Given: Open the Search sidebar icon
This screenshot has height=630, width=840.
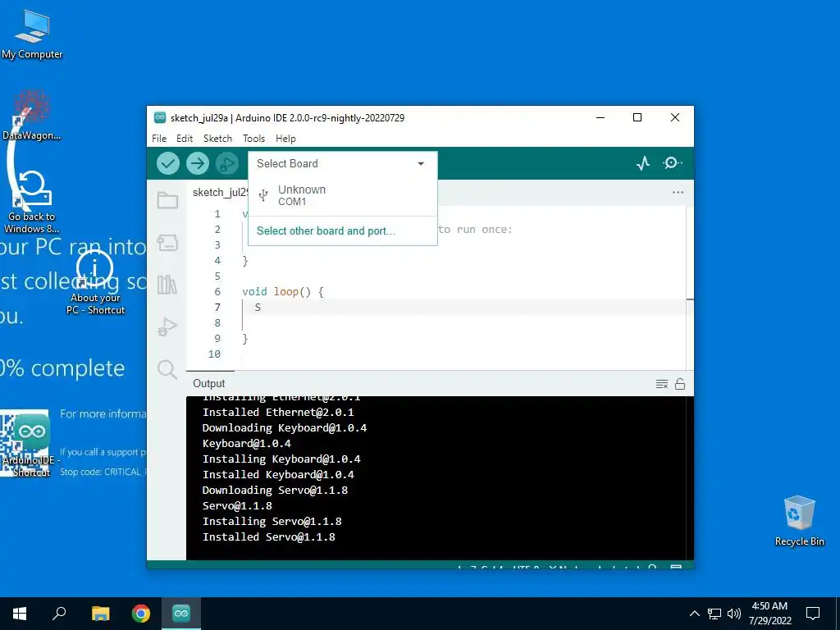Looking at the screenshot, I should pyautogui.click(x=167, y=369).
